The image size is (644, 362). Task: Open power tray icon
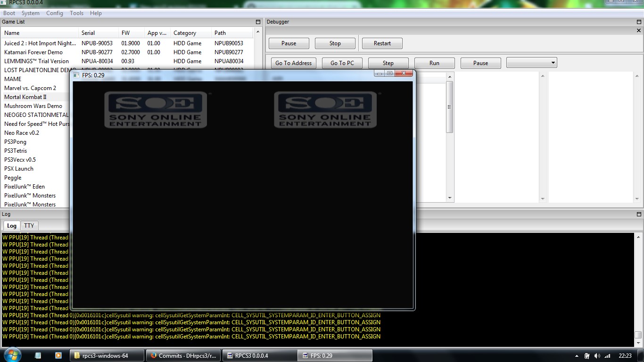[587, 356]
